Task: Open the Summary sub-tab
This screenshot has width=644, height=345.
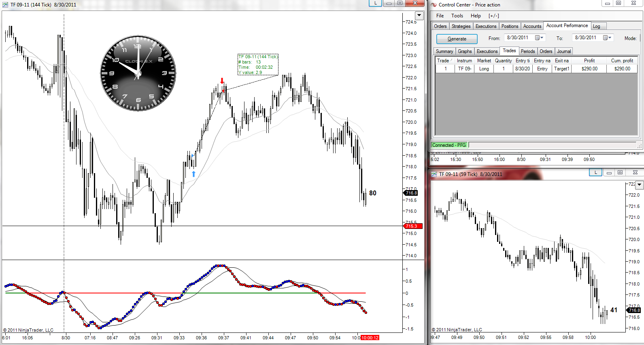Action: 444,51
